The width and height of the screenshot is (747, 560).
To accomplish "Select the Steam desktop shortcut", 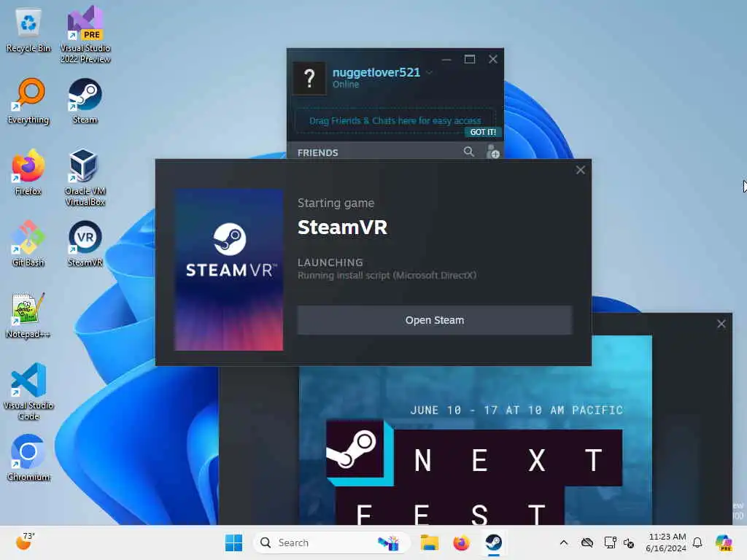I will [x=85, y=101].
